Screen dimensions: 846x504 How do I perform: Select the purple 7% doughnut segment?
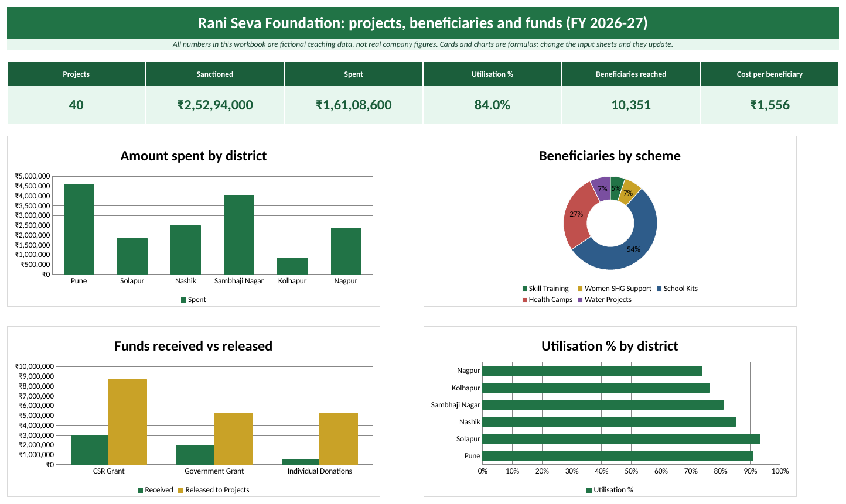(602, 188)
